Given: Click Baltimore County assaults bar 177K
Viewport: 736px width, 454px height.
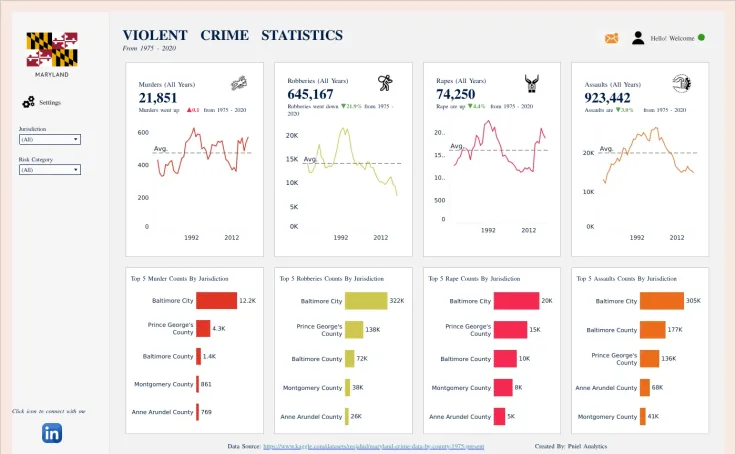Looking at the screenshot, I should pos(653,330).
